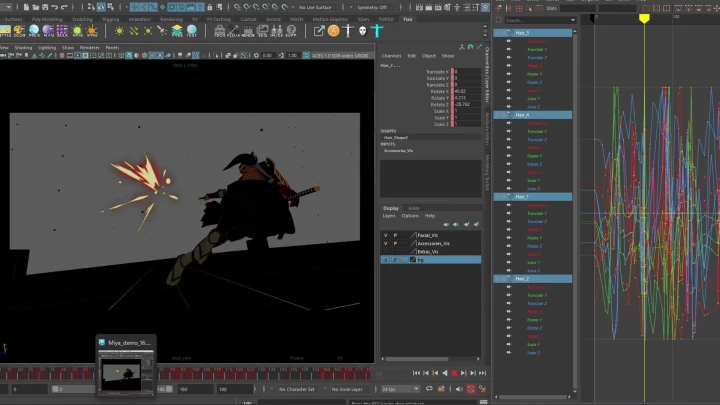Create a new scene with the file icon

[x=26, y=7]
